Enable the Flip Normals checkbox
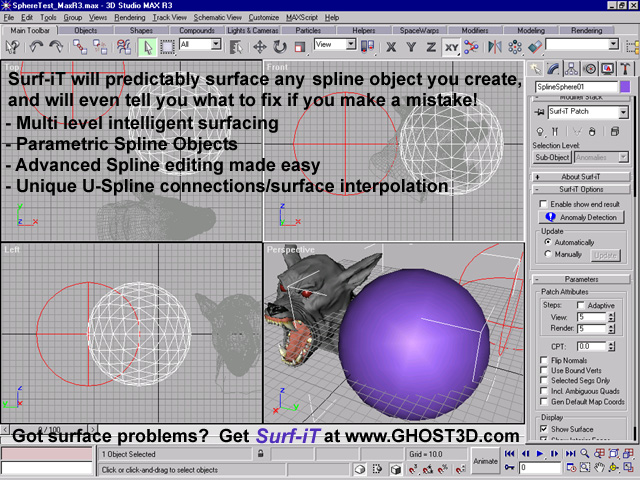This screenshot has width=640, height=480. point(544,360)
